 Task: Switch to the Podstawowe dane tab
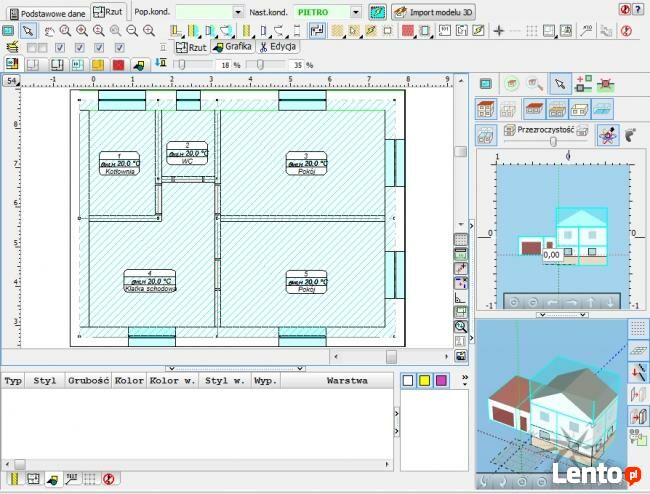(46, 13)
